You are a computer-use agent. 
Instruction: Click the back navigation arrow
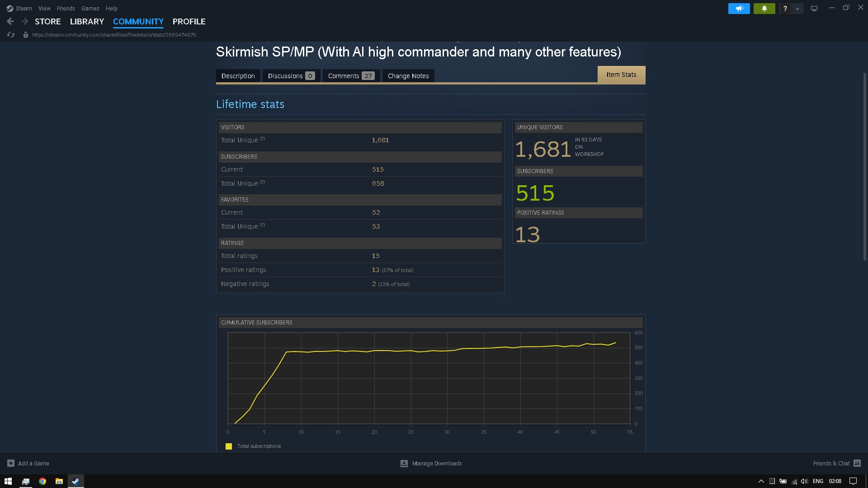tap(10, 21)
